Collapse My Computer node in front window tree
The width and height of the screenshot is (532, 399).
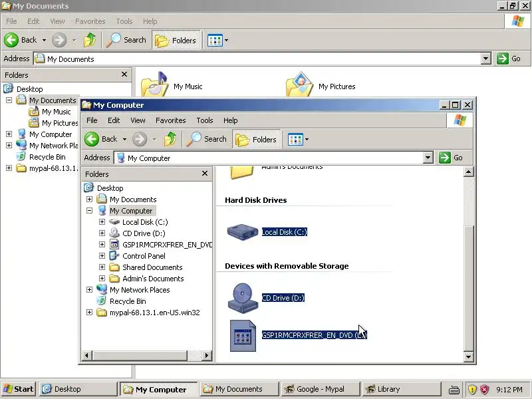point(89,211)
